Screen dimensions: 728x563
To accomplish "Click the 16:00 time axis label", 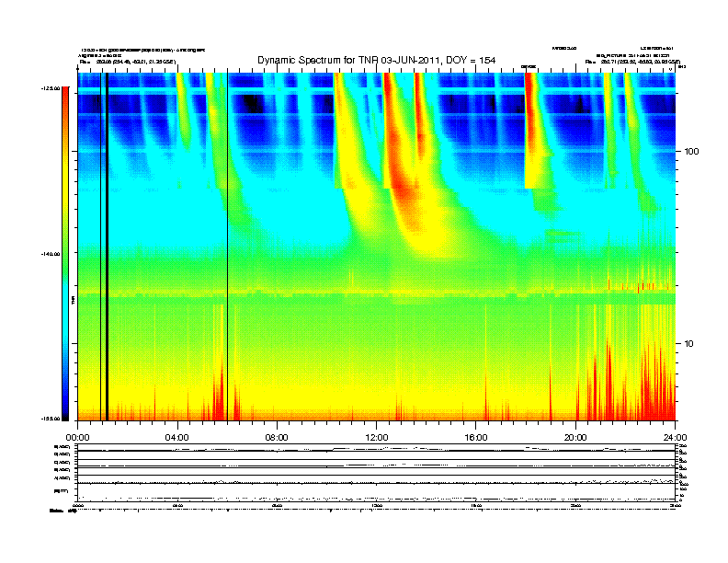I will (476, 438).
